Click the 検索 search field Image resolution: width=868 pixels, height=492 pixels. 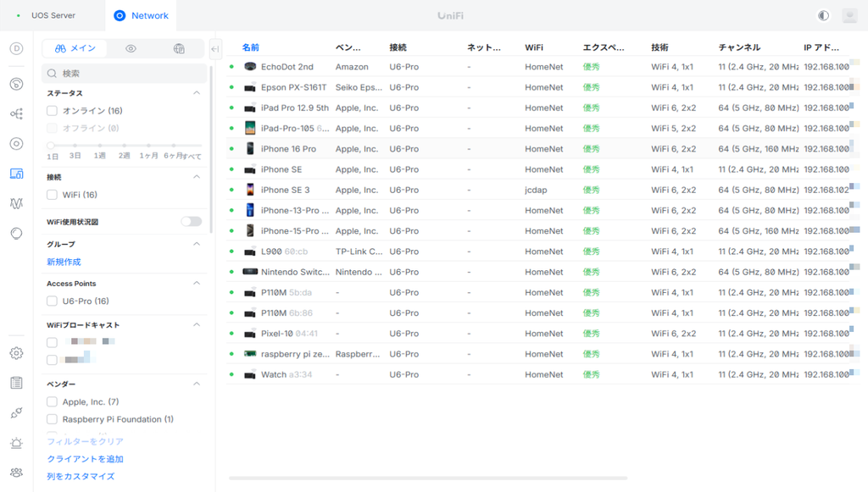125,73
